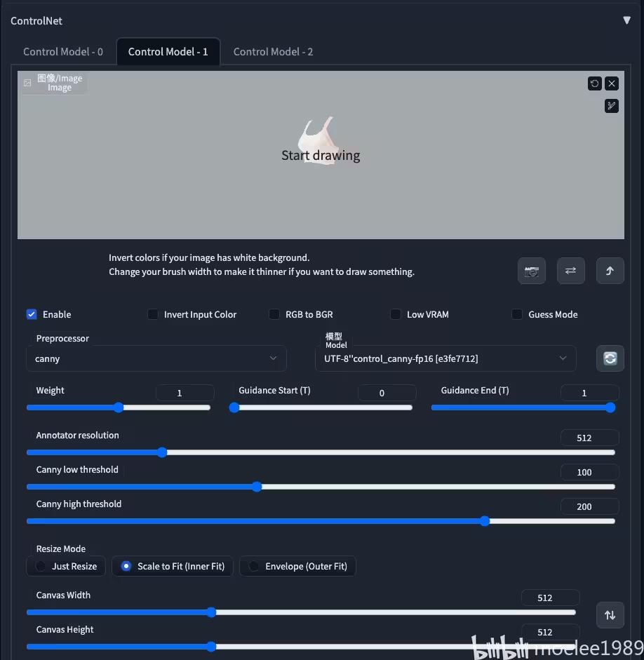Click the Canvas Height slider

(301, 647)
